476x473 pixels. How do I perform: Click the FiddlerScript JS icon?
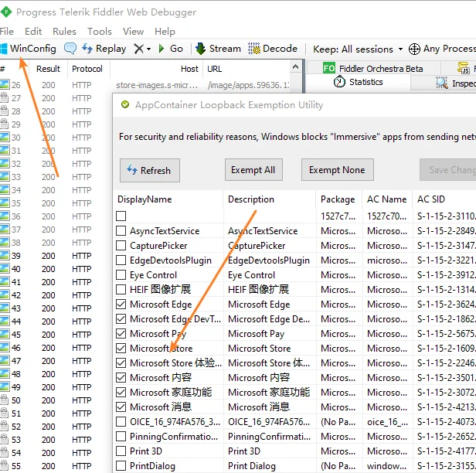[464, 68]
